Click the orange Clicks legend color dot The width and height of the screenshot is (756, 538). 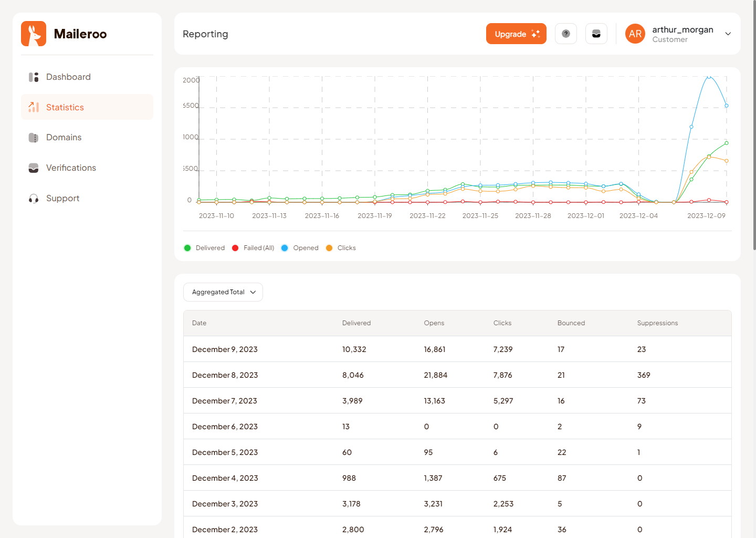pos(330,247)
